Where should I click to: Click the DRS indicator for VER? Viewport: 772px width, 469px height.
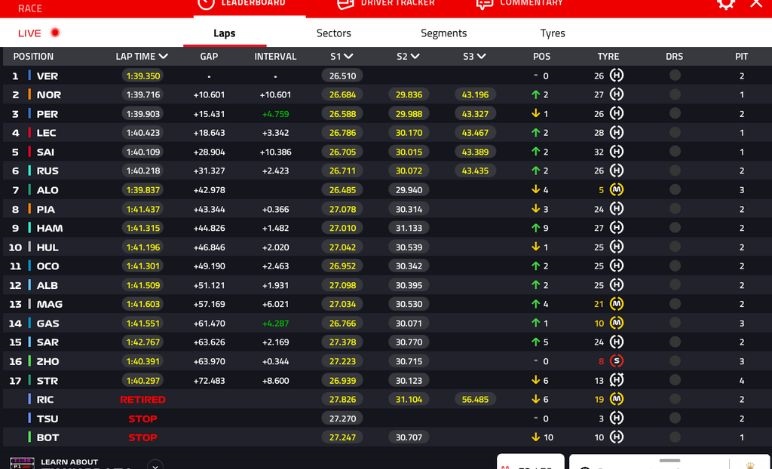(675, 76)
